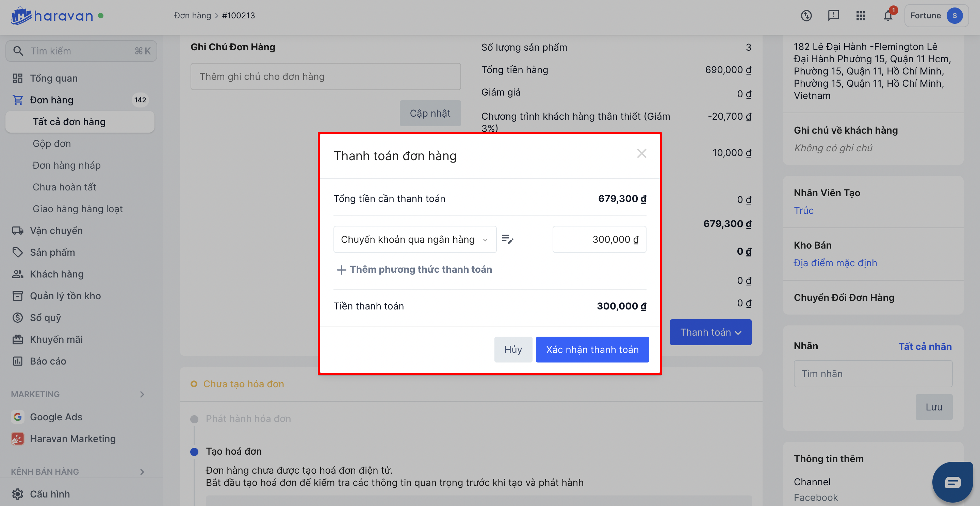The width and height of the screenshot is (980, 506).
Task: Click the feedback message icon in header
Action: point(833,16)
